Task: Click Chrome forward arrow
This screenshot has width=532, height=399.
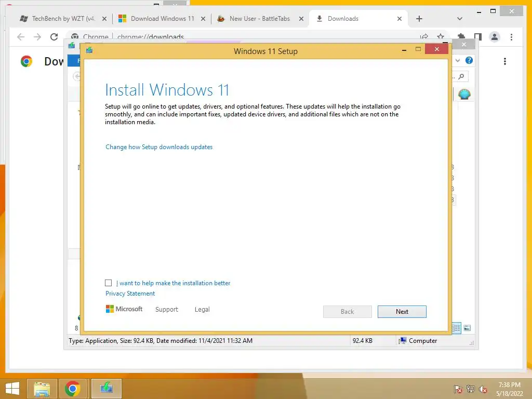Action: [x=37, y=37]
